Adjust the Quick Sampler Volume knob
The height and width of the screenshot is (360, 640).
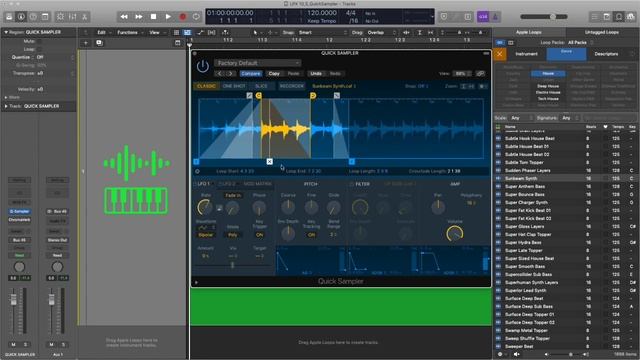click(x=455, y=234)
